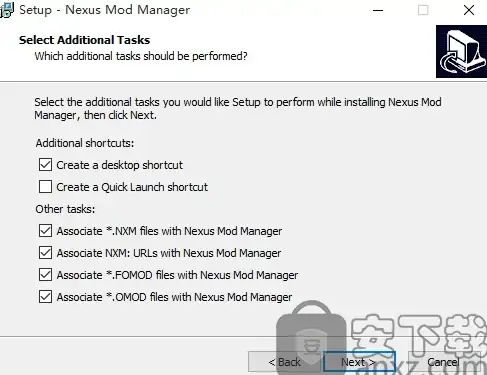
Task: Close the Nexus Mod Manager setup window
Action: coord(469,10)
